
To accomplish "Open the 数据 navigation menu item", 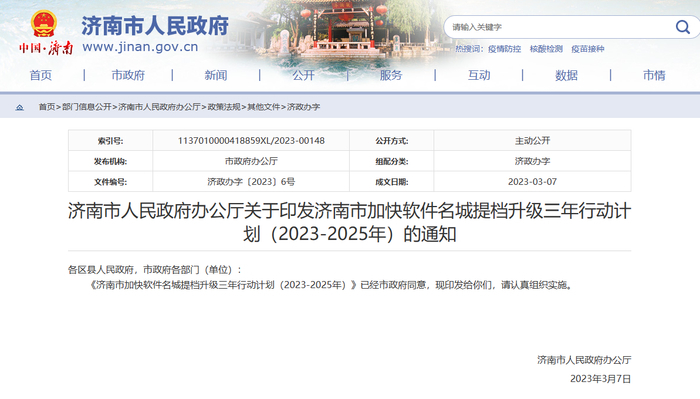I will [x=567, y=75].
